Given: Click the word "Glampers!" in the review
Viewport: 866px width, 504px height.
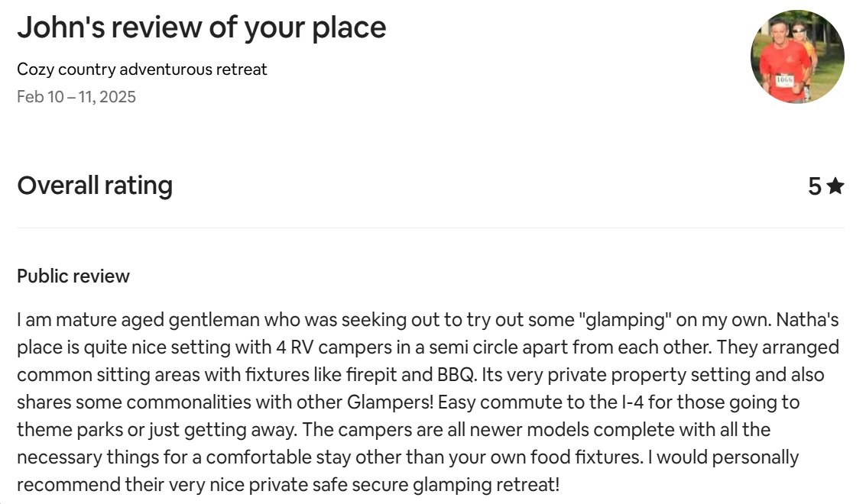Looking at the screenshot, I should 390,402.
